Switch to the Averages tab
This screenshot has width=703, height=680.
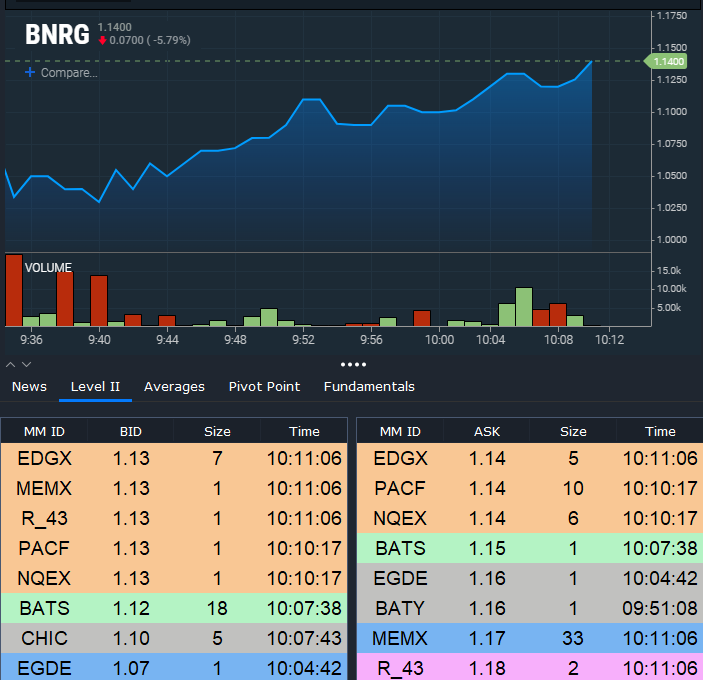[x=174, y=387]
